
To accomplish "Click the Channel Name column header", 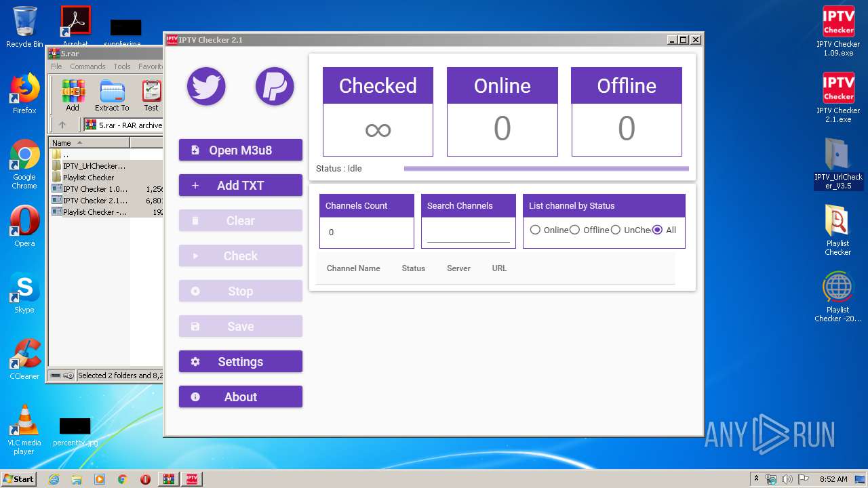I will pos(353,268).
